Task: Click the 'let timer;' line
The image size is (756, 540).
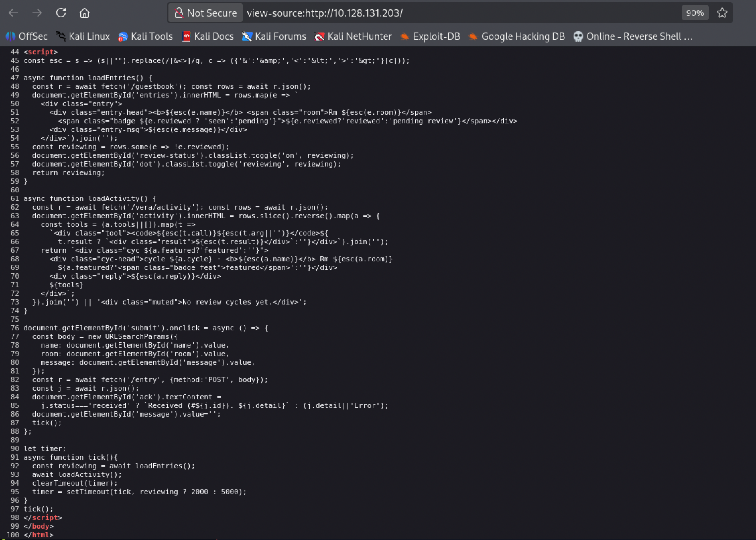Action: 45,448
